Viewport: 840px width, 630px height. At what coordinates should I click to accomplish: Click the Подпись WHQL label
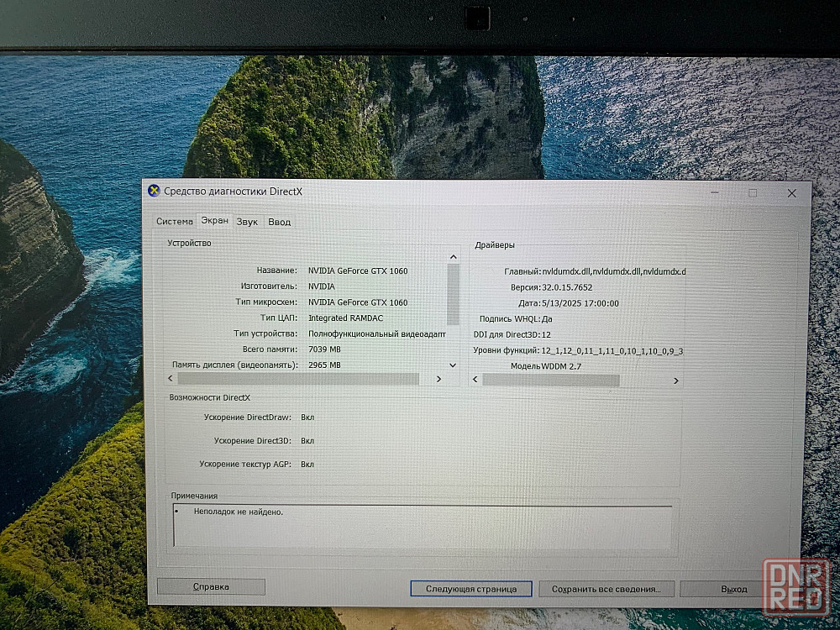510,318
